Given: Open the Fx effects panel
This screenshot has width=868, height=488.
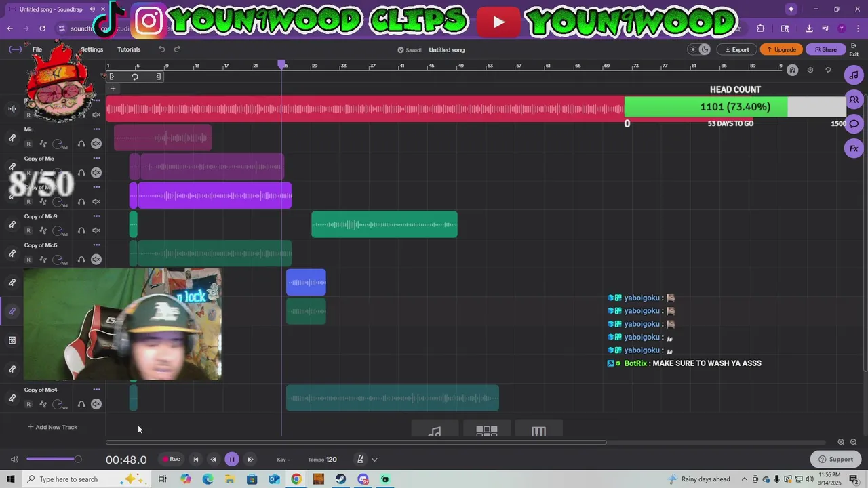Looking at the screenshot, I should [854, 148].
